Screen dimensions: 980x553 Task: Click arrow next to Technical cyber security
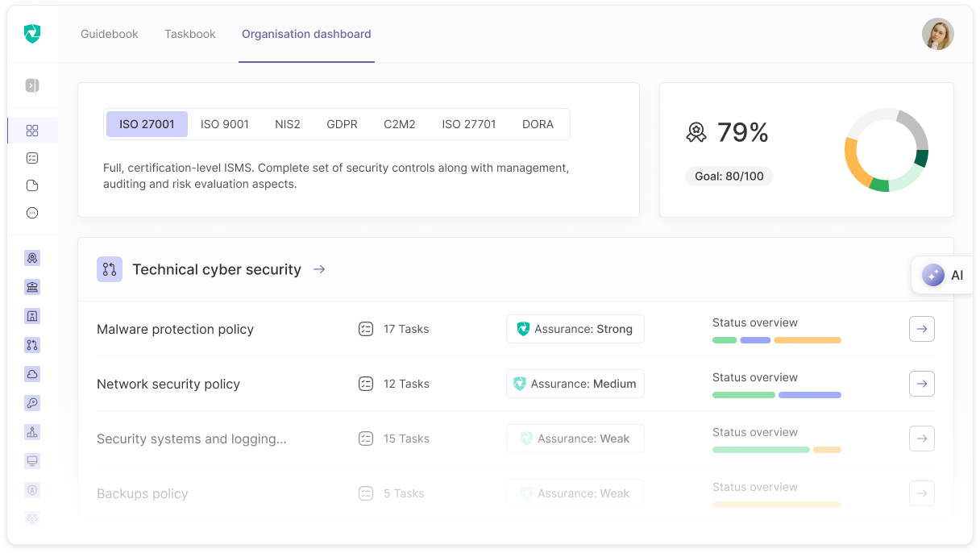pos(319,269)
